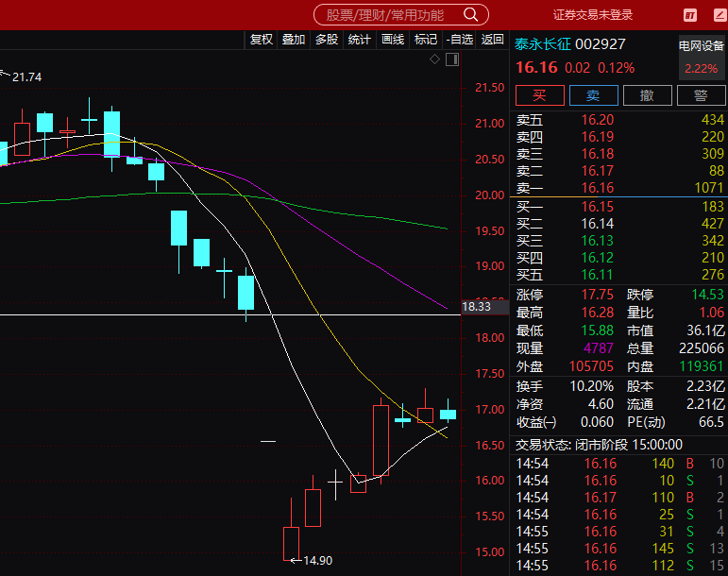Image resolution: width=728 pixels, height=576 pixels.
Task: Click the stock code 002927
Action: click(x=601, y=44)
